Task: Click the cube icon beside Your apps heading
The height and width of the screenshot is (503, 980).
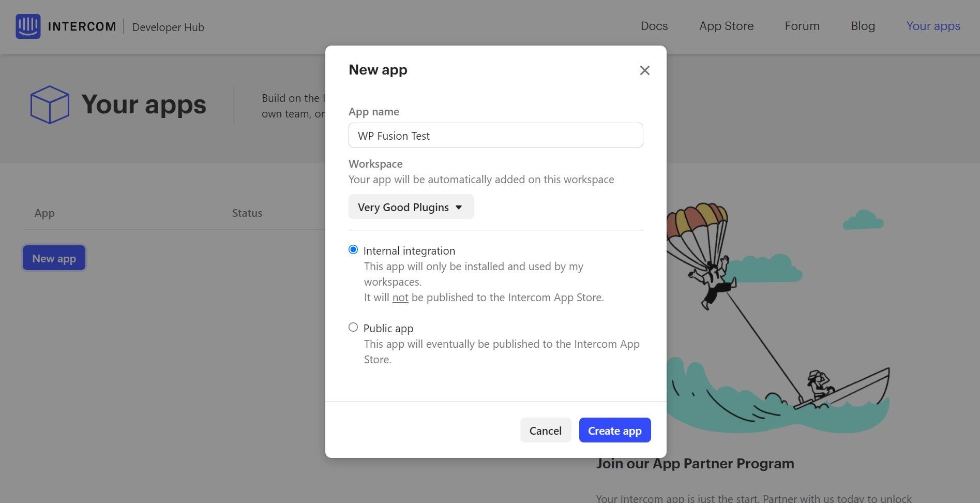Action: 50,104
